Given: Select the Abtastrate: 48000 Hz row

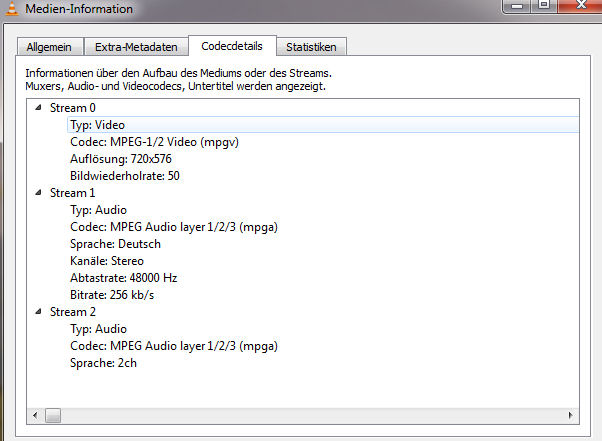Looking at the screenshot, I should click(x=123, y=278).
